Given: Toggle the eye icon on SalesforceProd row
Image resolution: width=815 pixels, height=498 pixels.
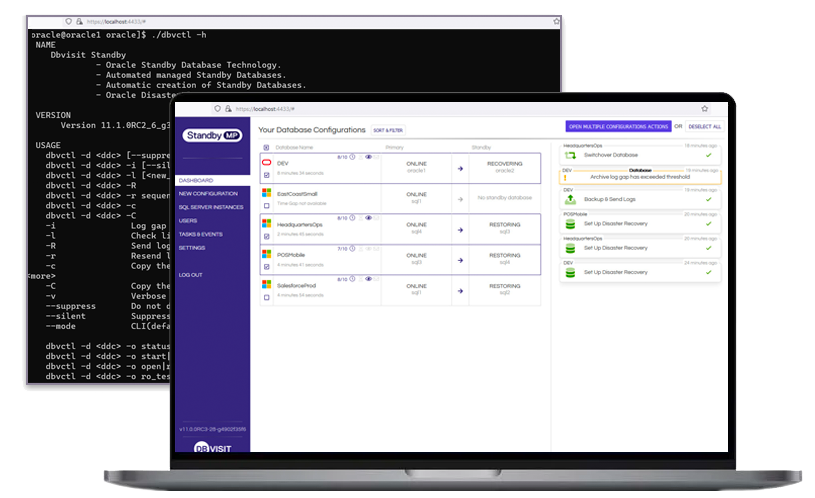Looking at the screenshot, I should 368,279.
